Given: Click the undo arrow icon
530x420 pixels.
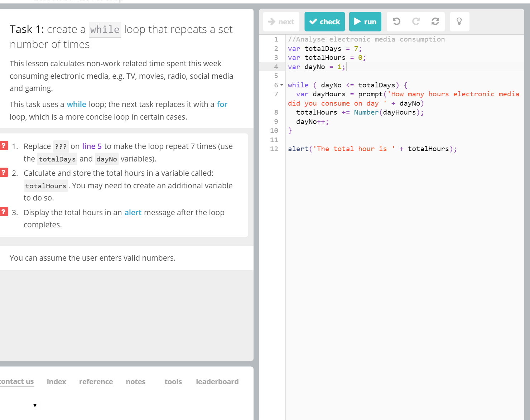Looking at the screenshot, I should [396, 21].
